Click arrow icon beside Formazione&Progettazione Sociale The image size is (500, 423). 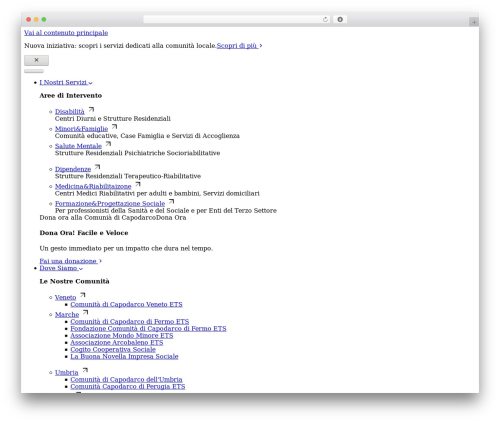click(x=171, y=201)
